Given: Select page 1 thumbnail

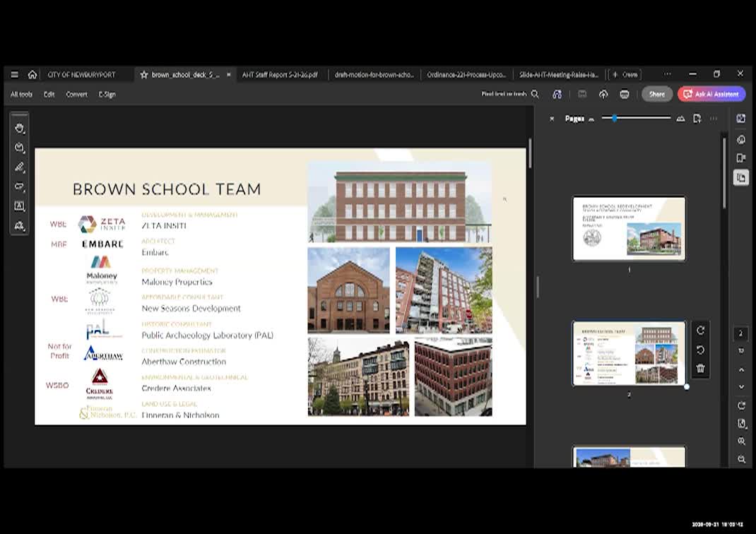Looking at the screenshot, I should (x=629, y=228).
